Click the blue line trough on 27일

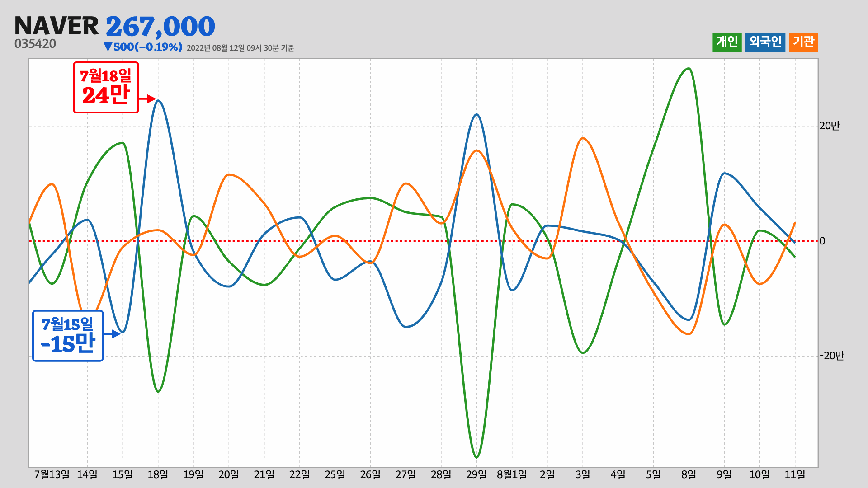406,327
